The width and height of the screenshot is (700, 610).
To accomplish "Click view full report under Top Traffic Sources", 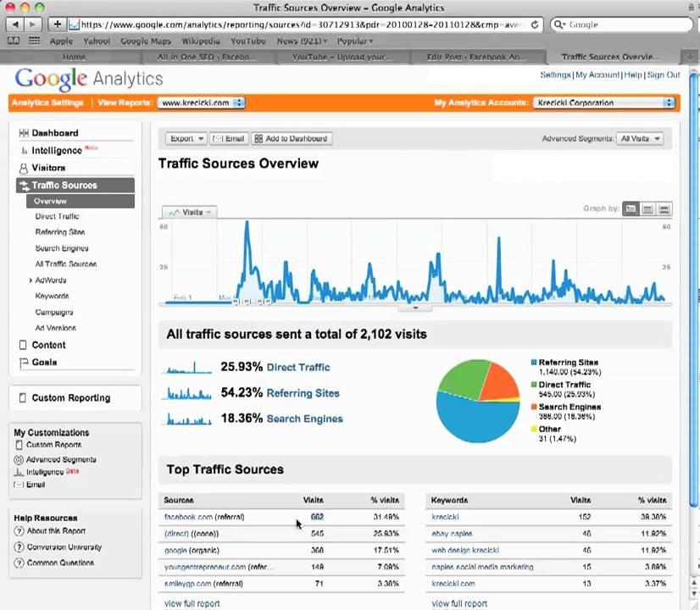I will [192, 603].
